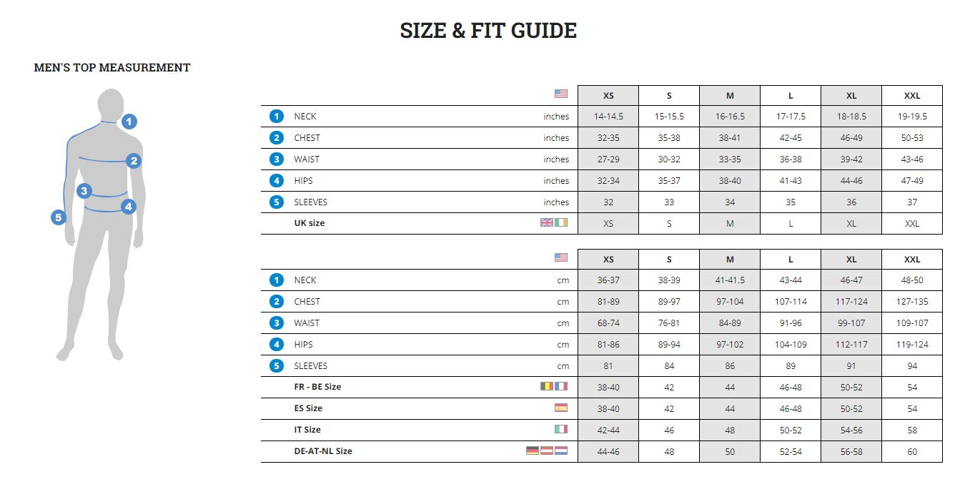This screenshot has height=502, width=980.
Task: Click the US flag above the cm table
Action: 561,257
